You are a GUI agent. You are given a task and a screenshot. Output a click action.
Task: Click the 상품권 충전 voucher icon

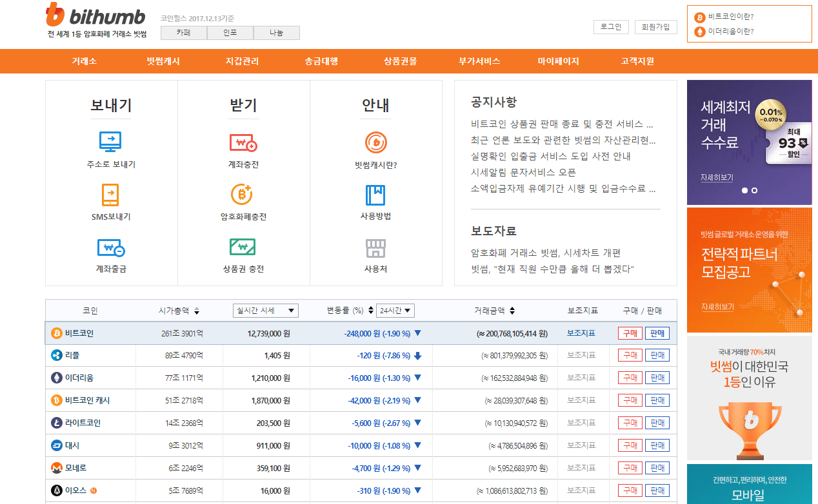(x=243, y=247)
